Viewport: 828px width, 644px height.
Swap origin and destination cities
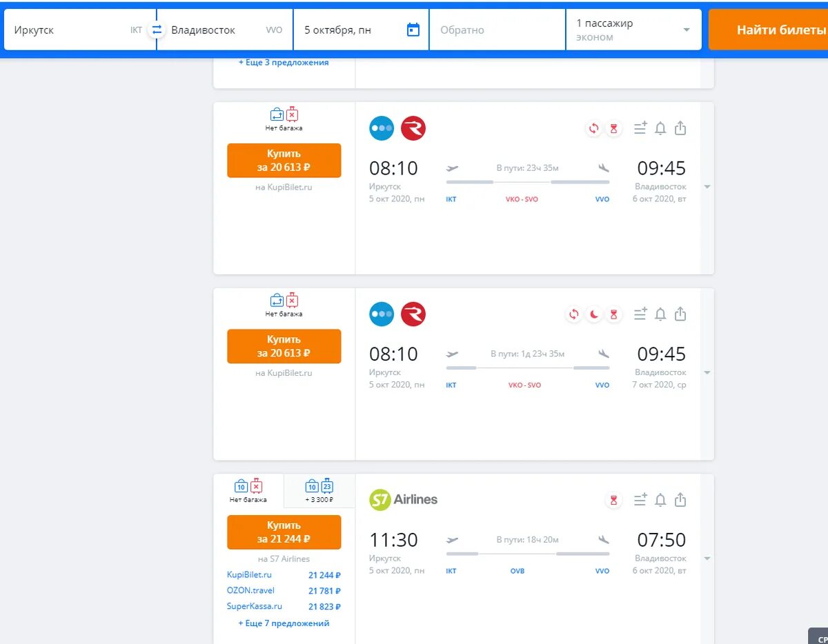[157, 30]
